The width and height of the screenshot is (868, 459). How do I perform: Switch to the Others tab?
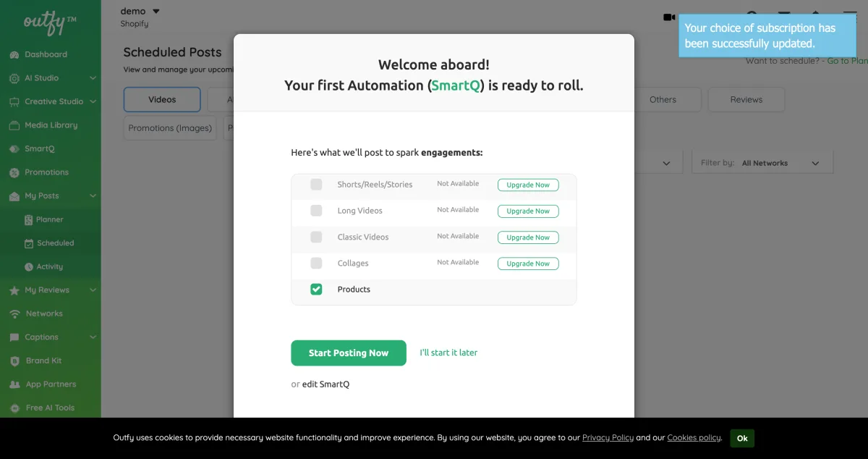(x=663, y=100)
